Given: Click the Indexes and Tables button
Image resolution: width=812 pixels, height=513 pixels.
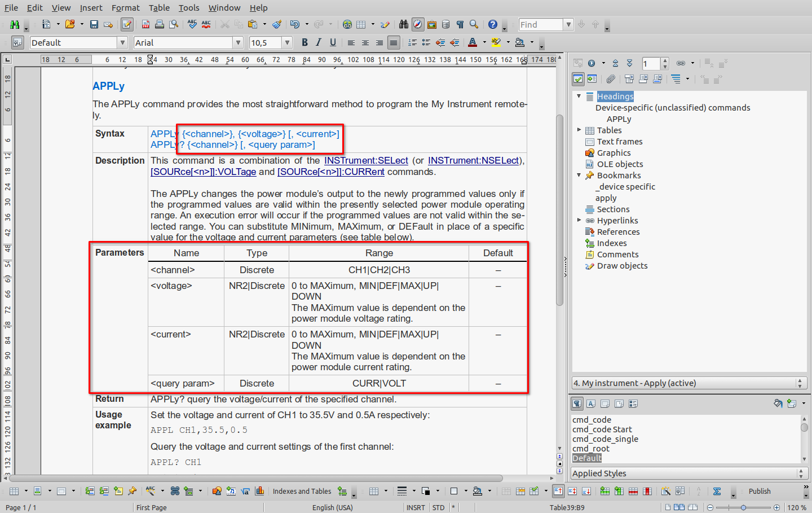Looking at the screenshot, I should 302,492.
